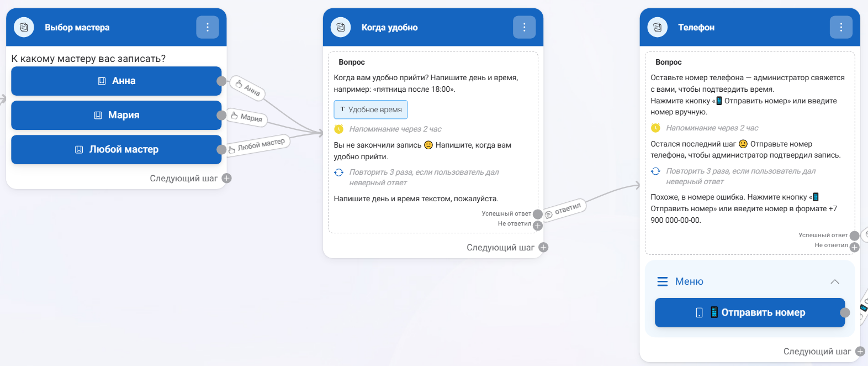Click «Напоминание через 2 час» in «Телефон»
868x366 pixels.
[x=712, y=128]
